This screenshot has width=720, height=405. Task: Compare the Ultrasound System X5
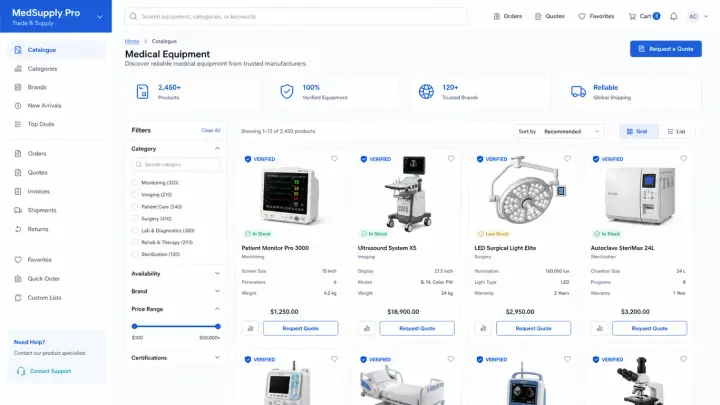tap(367, 328)
